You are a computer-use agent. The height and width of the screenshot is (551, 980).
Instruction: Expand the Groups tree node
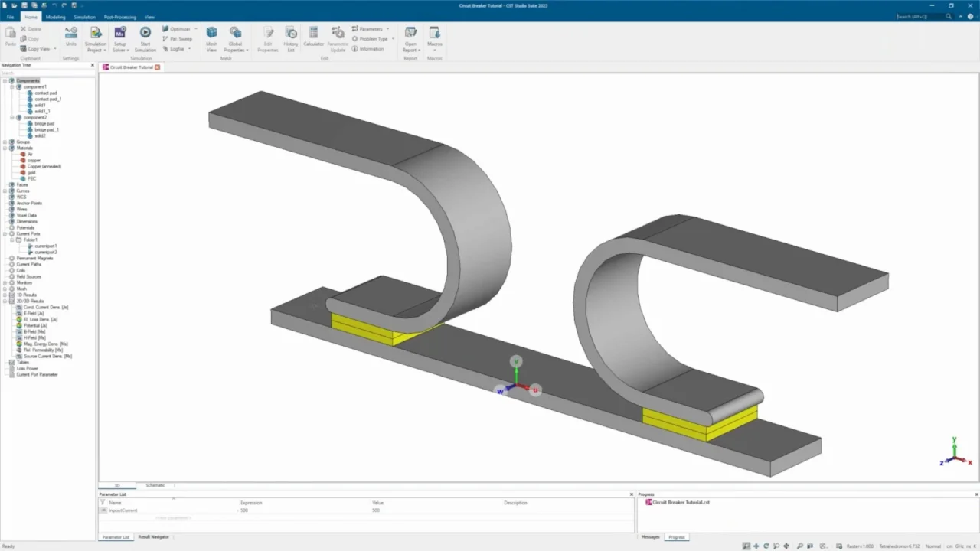click(x=5, y=142)
